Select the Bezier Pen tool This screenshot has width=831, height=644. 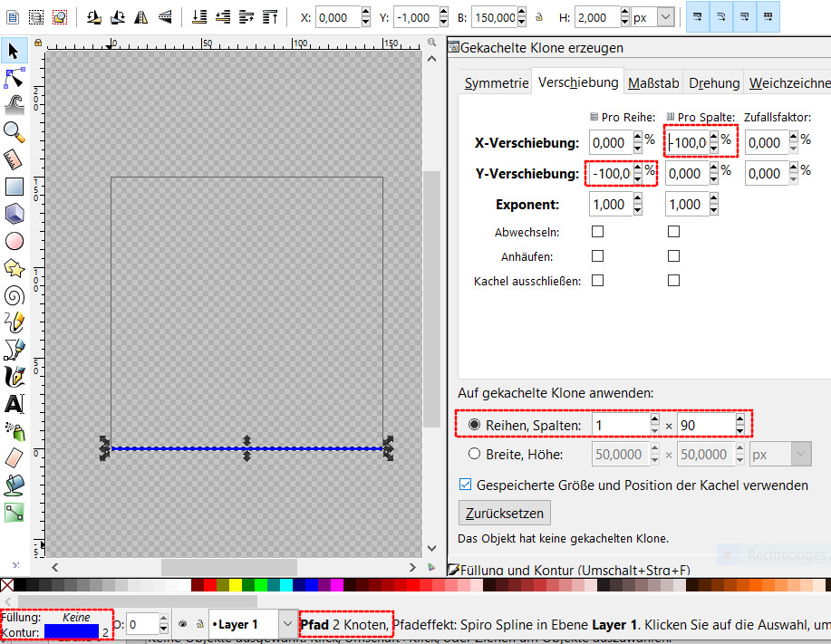click(14, 350)
